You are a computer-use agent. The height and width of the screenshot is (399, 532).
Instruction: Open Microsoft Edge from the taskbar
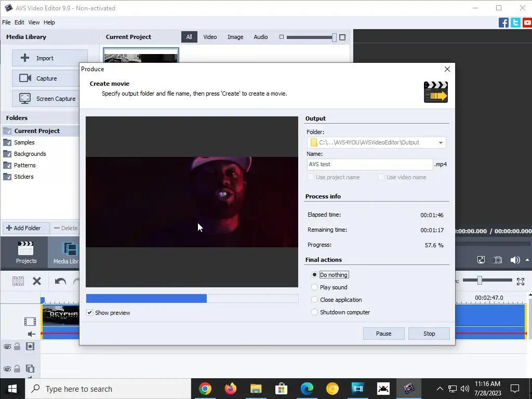coord(307,389)
